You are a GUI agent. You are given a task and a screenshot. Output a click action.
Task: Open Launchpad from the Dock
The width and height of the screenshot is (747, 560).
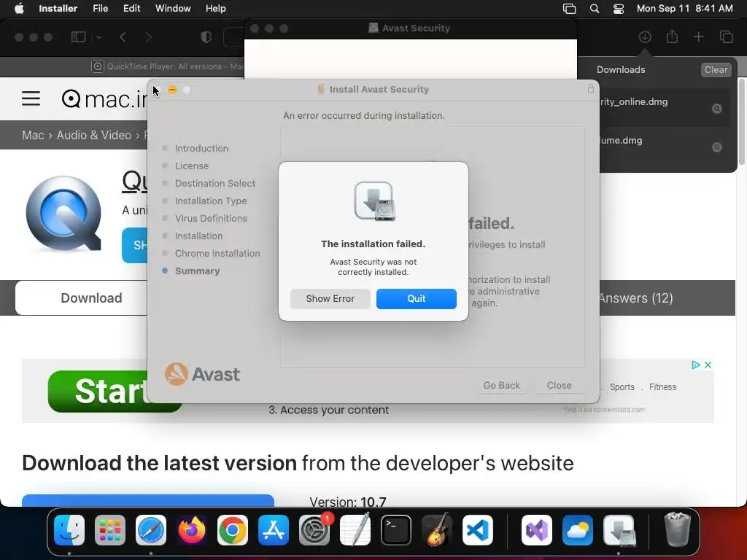click(x=110, y=530)
